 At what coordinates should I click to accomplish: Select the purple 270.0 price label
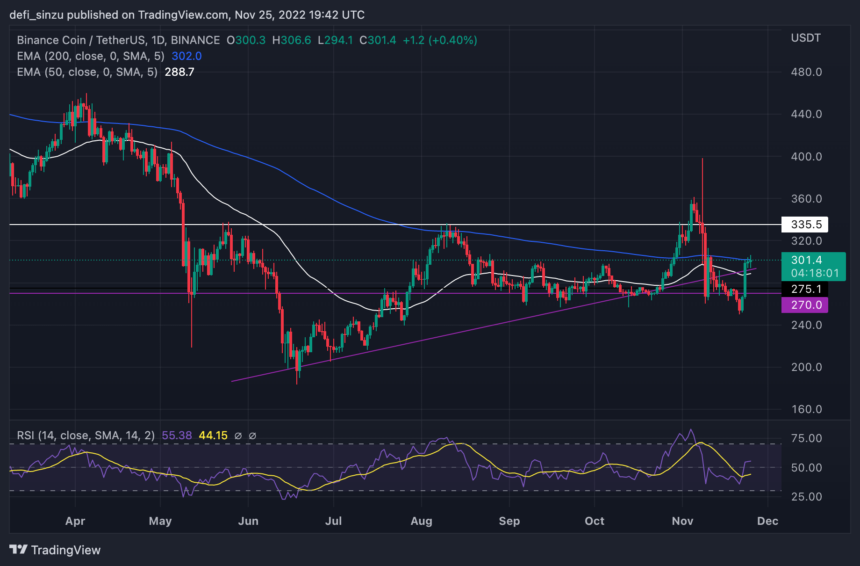point(804,304)
